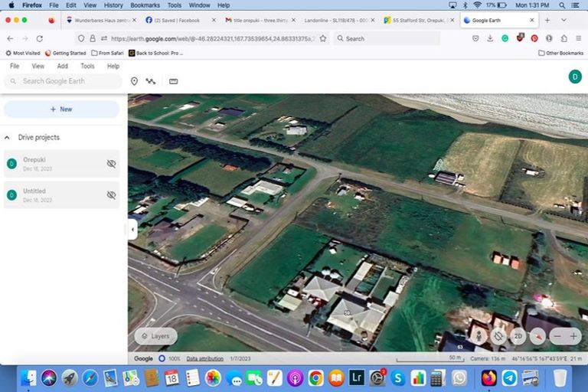Open Skype from the Dock
The image size is (588, 392).
click(398, 378)
